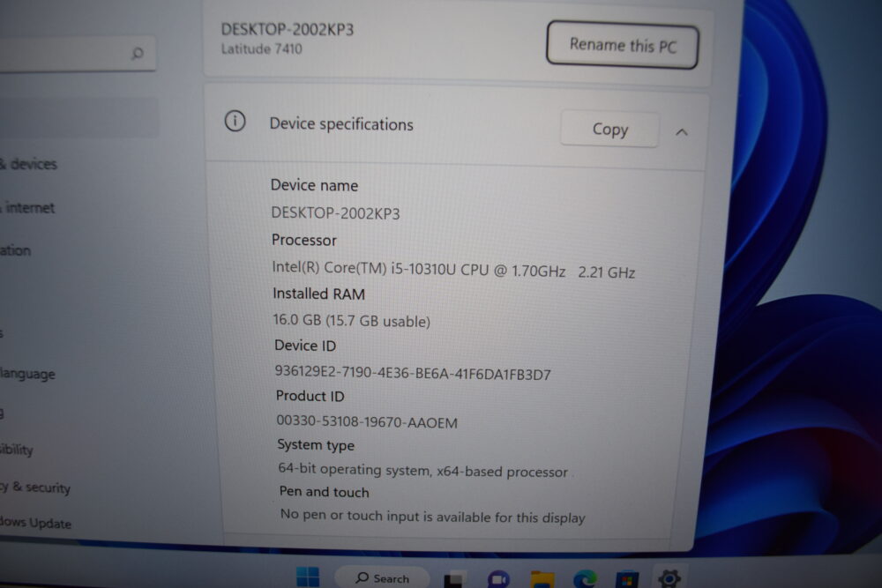Click the magnifier icon in the settings search box
The height and width of the screenshot is (588, 882).
click(138, 54)
